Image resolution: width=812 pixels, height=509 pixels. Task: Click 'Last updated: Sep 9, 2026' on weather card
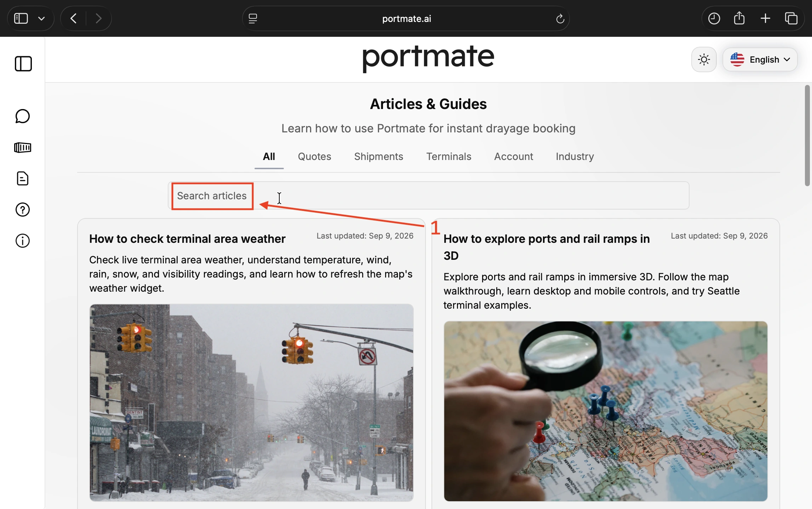coord(365,236)
